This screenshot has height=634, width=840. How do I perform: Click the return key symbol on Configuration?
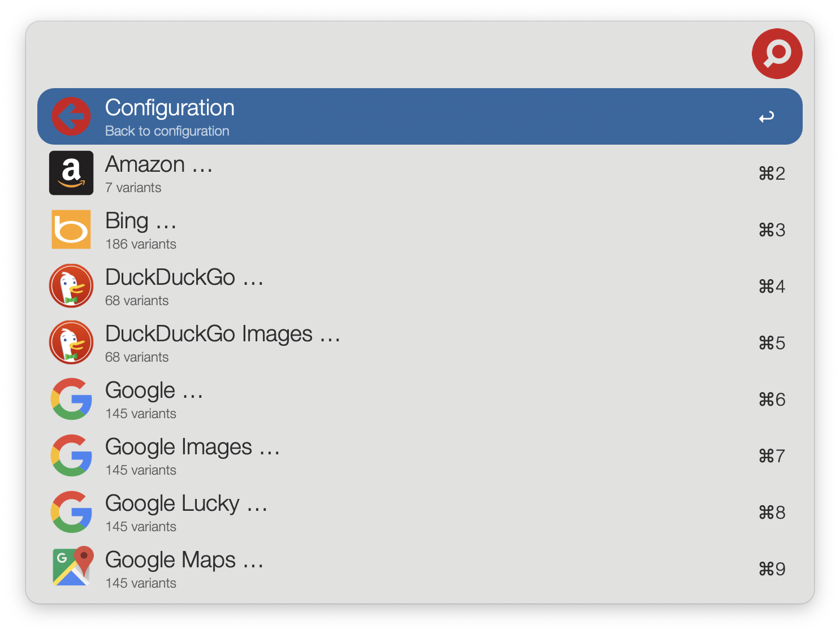point(767,117)
